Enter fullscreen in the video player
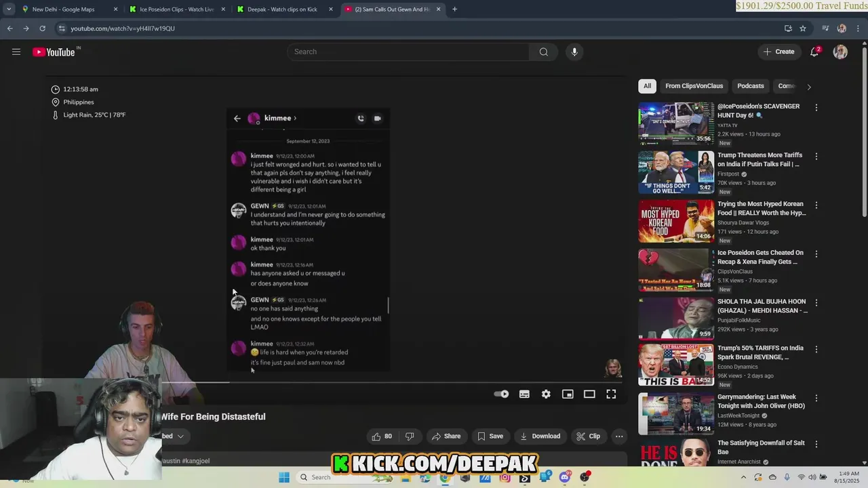Image resolution: width=868 pixels, height=488 pixels. pyautogui.click(x=611, y=394)
